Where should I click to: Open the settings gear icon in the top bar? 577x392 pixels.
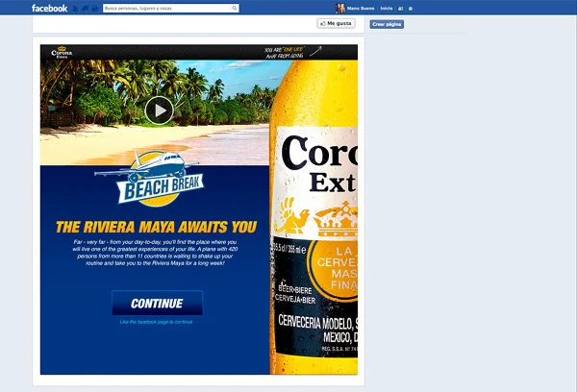pyautogui.click(x=411, y=9)
